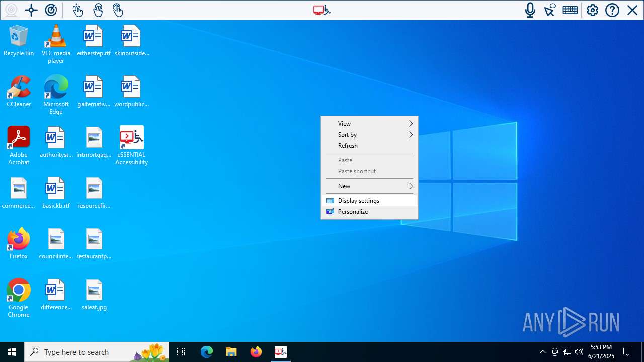
Task: Select the resourcefir image file icon
Action: point(94,193)
